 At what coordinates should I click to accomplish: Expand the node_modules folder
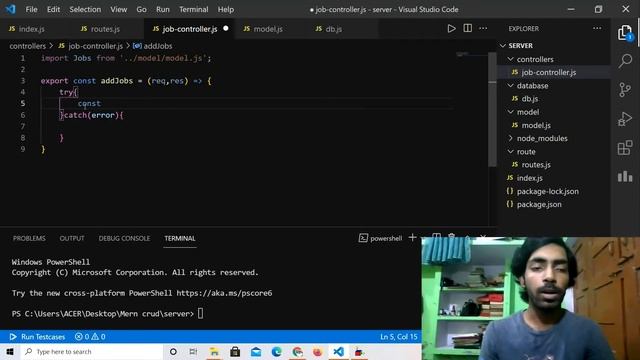point(511,138)
